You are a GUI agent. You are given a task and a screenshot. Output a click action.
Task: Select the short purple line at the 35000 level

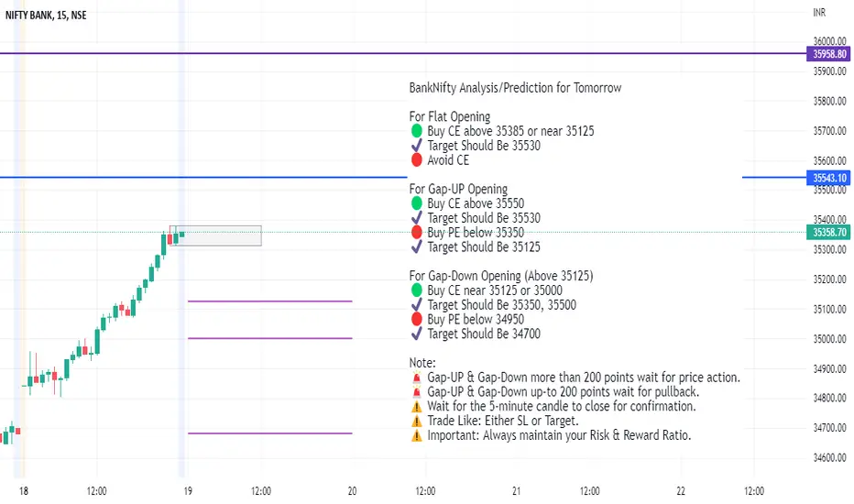pos(270,338)
